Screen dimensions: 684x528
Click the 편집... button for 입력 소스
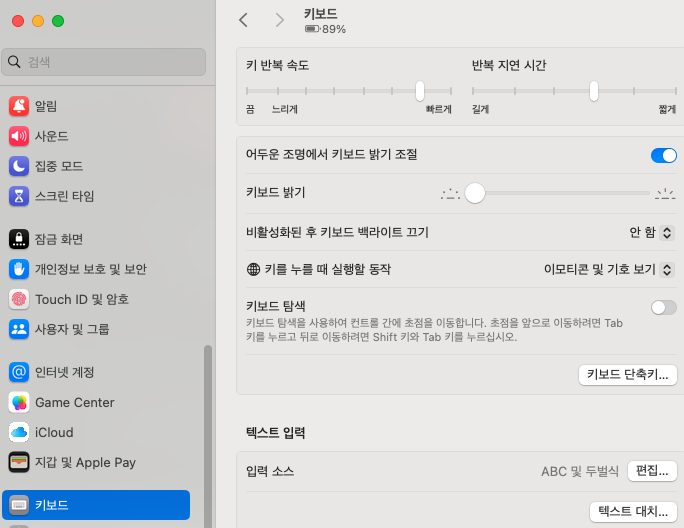(652, 471)
